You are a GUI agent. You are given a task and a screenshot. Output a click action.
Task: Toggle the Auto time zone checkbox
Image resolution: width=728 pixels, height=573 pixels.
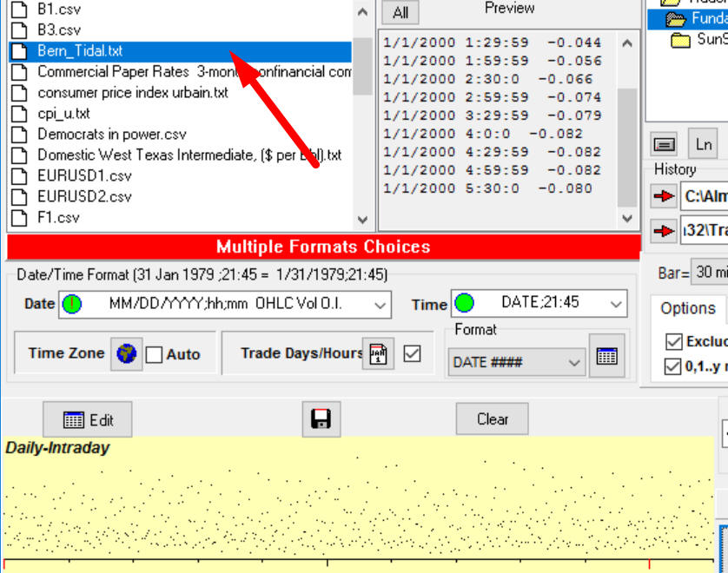(x=154, y=355)
